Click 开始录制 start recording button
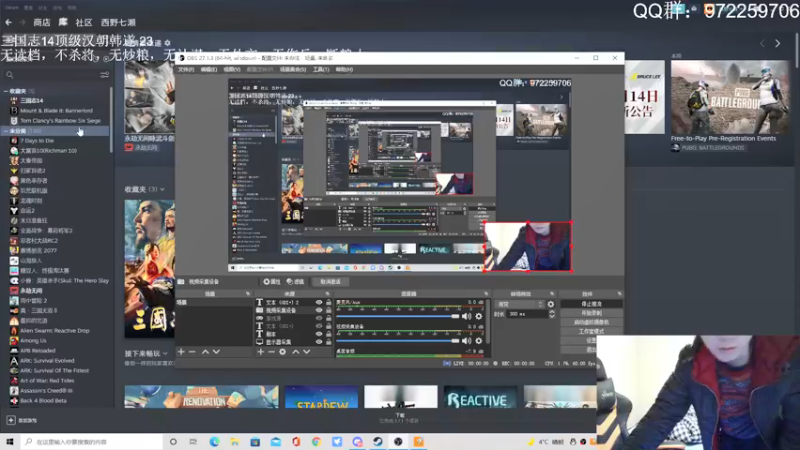The height and width of the screenshot is (450, 800). (x=591, y=313)
